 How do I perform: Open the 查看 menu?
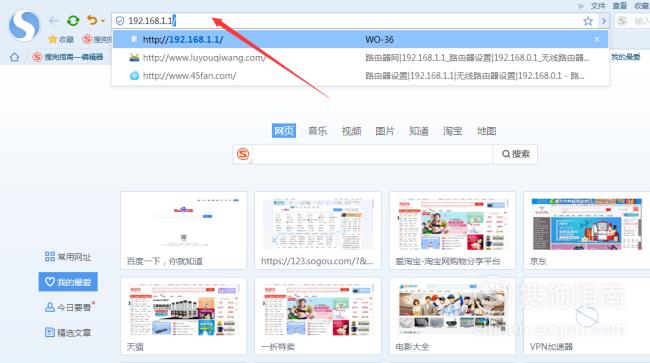tap(620, 6)
